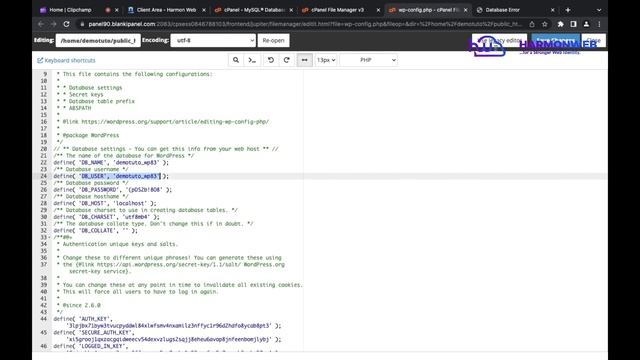This screenshot has width=640, height=360.
Task: Open the browser extensions puzzle icon
Action: pyautogui.click(x=560, y=24)
